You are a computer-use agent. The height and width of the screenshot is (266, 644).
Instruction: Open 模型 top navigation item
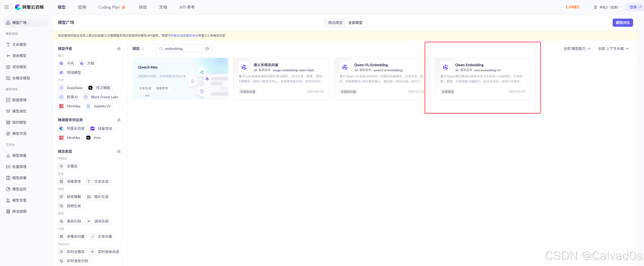pos(62,7)
